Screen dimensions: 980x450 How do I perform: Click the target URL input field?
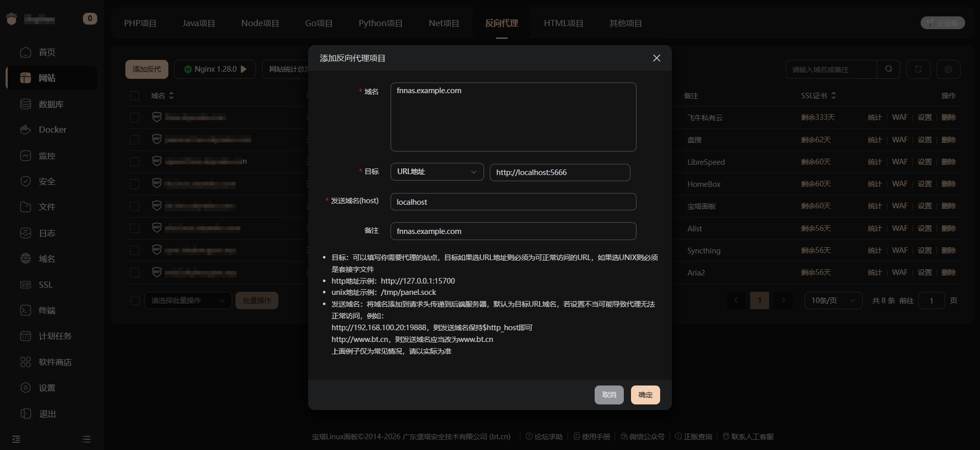[x=559, y=173]
